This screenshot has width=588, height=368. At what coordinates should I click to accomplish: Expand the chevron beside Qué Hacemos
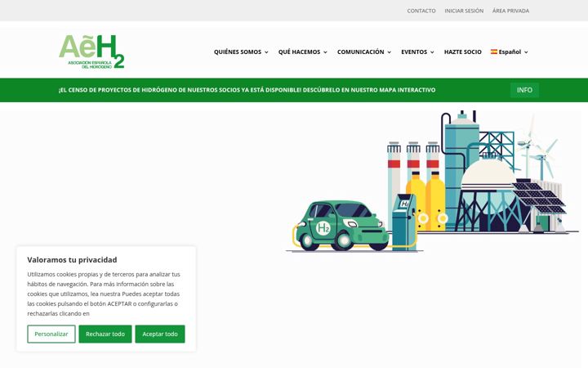click(x=326, y=52)
